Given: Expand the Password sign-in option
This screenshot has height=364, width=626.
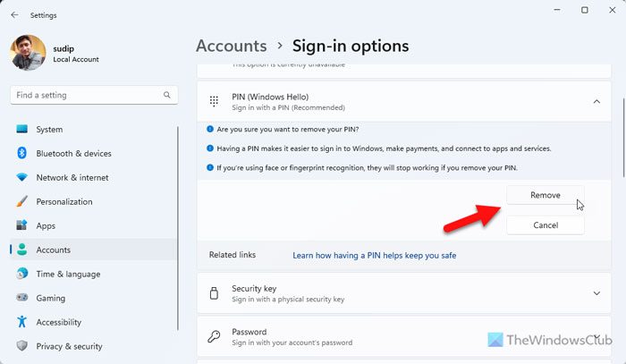Looking at the screenshot, I should [596, 337].
